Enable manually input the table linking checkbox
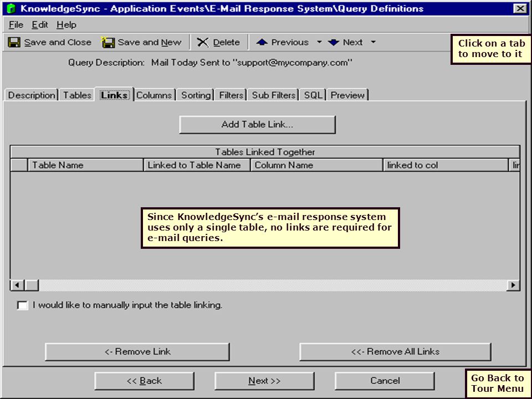This screenshot has height=399, width=532. [22, 305]
